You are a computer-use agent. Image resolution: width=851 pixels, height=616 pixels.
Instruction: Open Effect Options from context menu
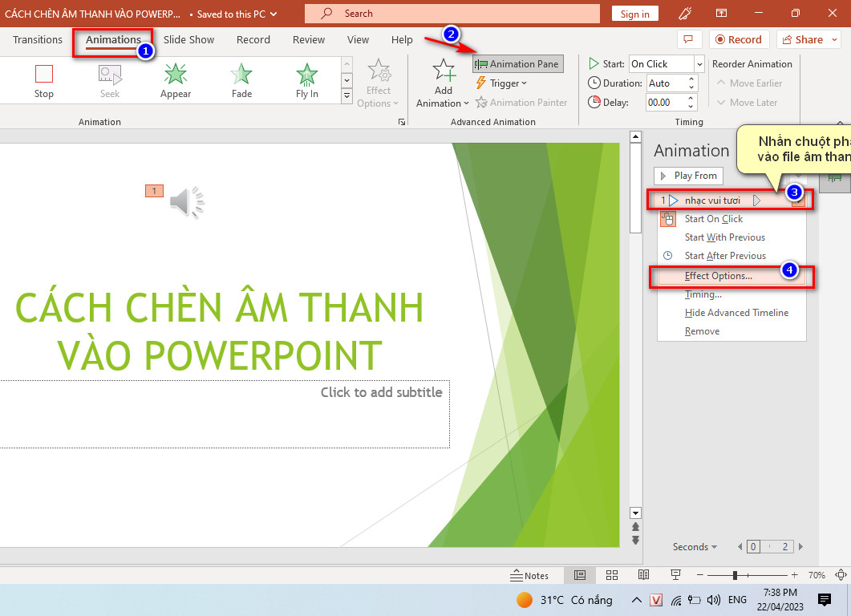pyautogui.click(x=731, y=276)
